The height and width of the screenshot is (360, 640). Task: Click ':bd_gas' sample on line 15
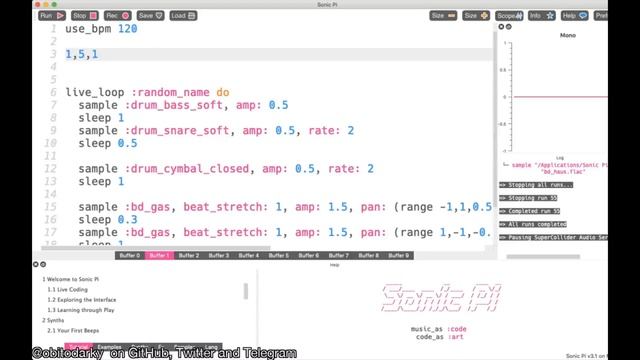(285, 207)
